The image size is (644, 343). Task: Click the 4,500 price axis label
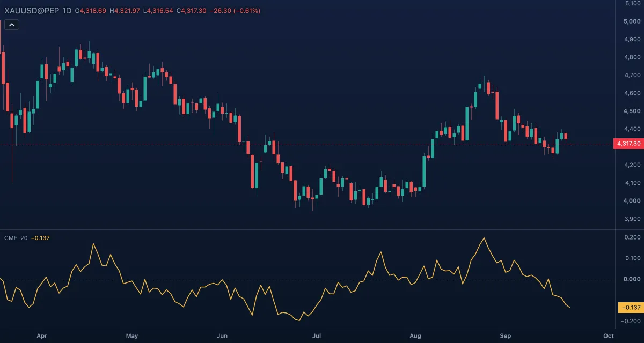(633, 111)
